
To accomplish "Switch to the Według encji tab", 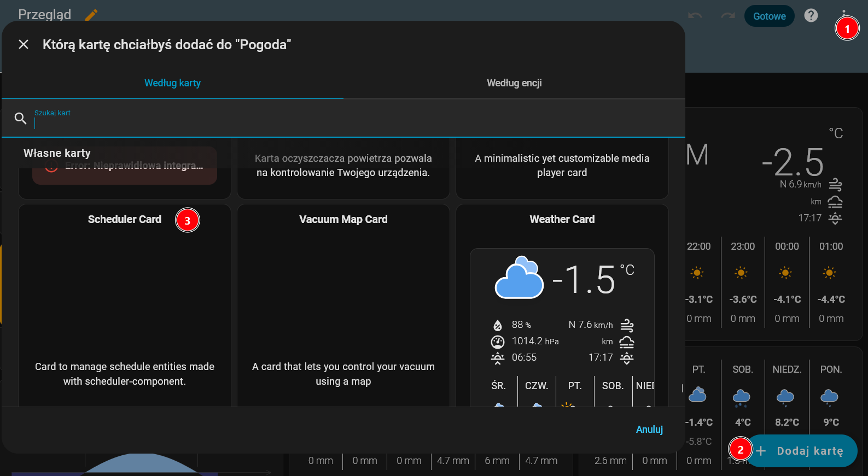I will click(514, 83).
